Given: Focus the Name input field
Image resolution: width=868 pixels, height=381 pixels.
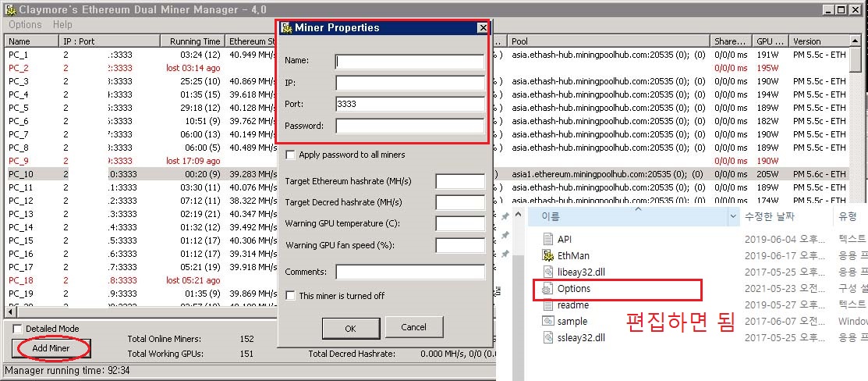Looking at the screenshot, I should click(x=409, y=61).
